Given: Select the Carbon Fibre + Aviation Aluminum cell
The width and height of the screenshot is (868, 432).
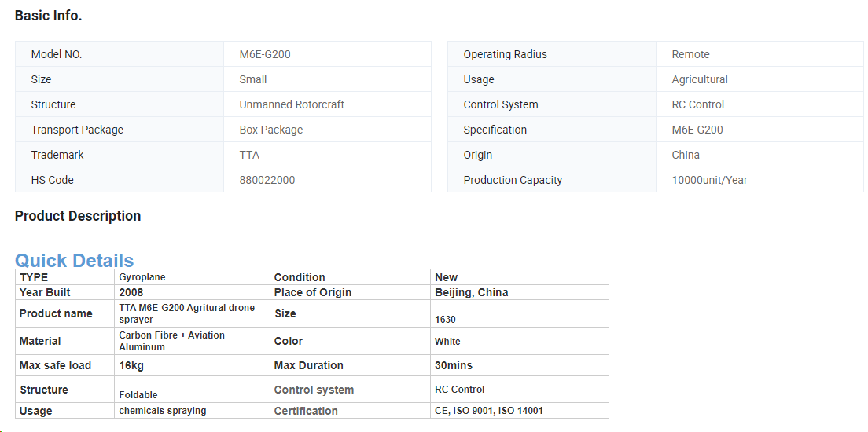Looking at the screenshot, I should click(192, 341).
